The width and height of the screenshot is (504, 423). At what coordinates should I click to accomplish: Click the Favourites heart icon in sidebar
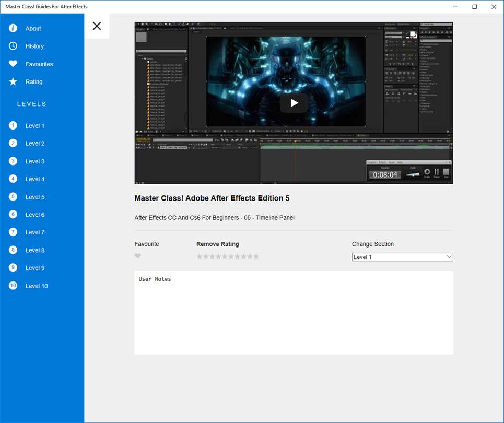(13, 64)
